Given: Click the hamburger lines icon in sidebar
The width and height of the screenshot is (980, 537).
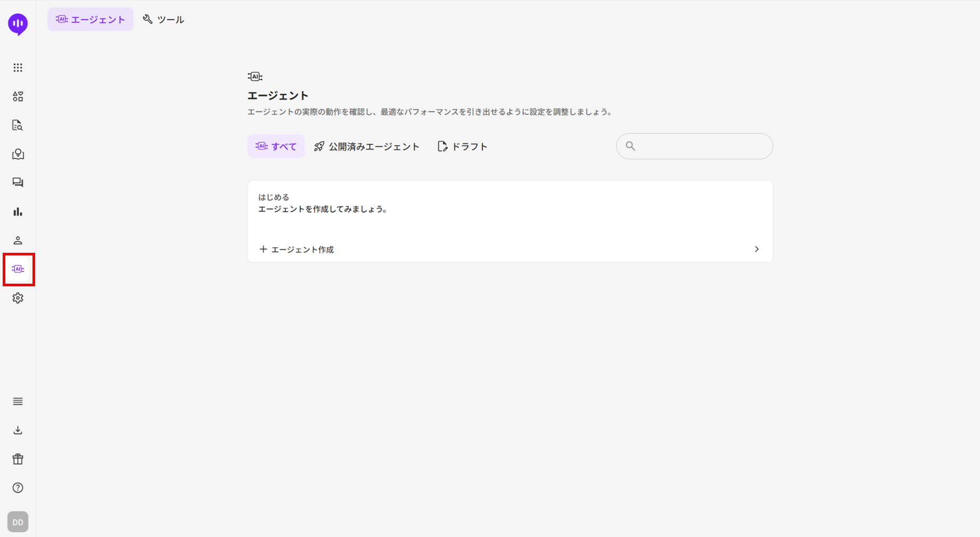Looking at the screenshot, I should click(x=18, y=401).
